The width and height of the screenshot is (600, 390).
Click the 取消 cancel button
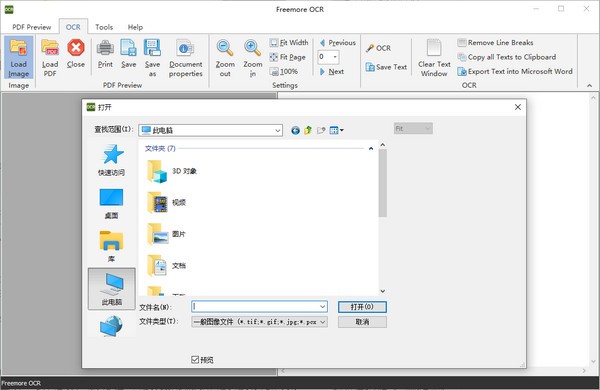[x=362, y=322]
